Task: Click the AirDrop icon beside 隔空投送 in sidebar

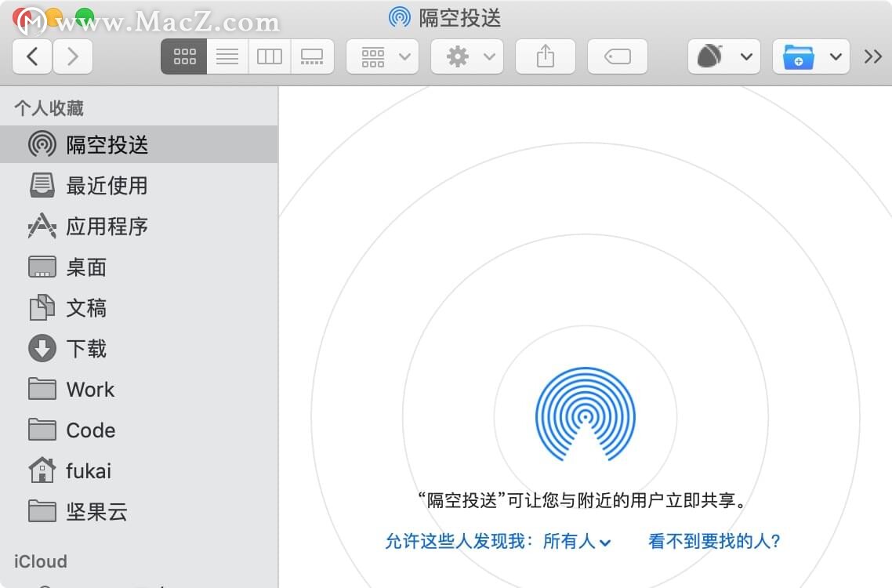Action: click(42, 144)
